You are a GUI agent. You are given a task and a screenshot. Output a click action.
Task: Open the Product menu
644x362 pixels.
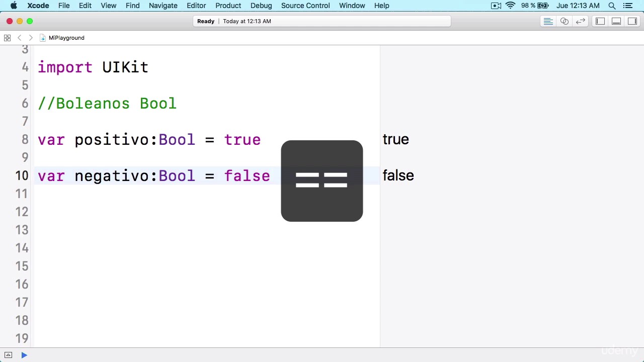click(228, 6)
